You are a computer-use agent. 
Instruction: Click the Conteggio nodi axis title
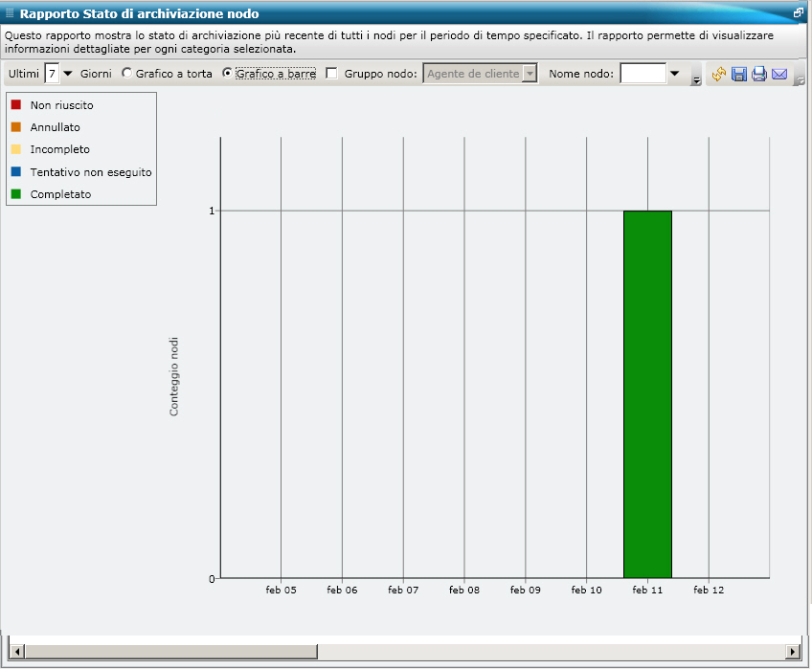click(173, 376)
